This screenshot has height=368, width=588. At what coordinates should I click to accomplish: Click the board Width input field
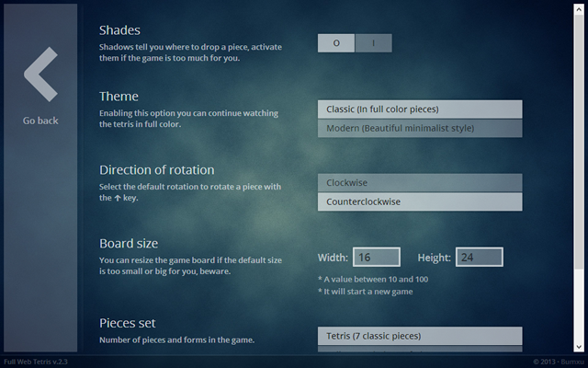(376, 258)
